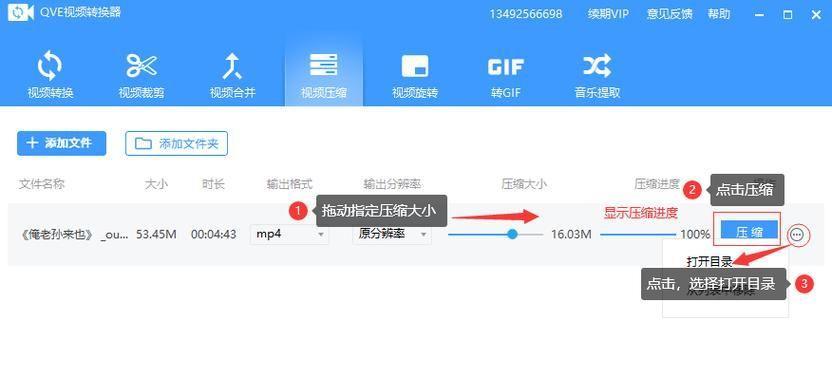Viewport: 832px width, 378px height.
Task: Expand the mp4 output format dropdown
Action: pos(289,234)
